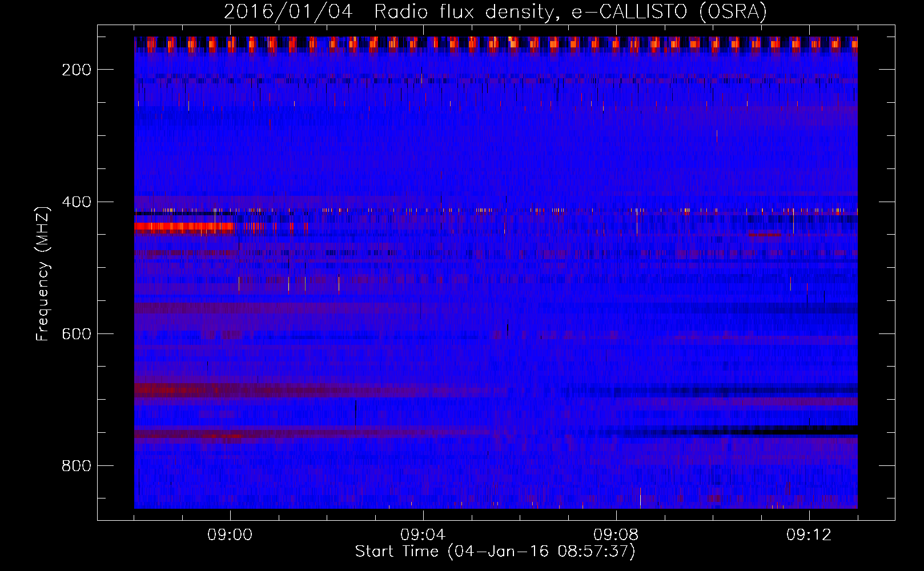The width and height of the screenshot is (924, 571).
Task: Click the 09:04 time tick label
Action: pos(423,535)
